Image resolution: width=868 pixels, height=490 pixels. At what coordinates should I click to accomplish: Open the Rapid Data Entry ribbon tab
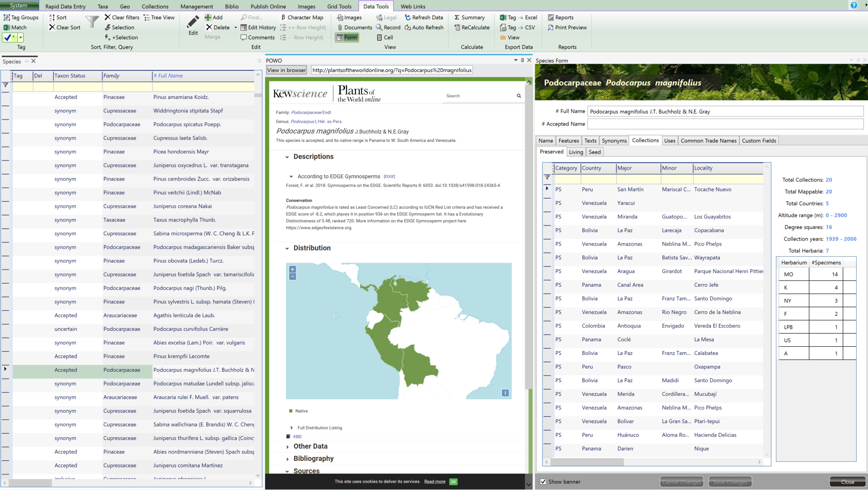pos(65,6)
